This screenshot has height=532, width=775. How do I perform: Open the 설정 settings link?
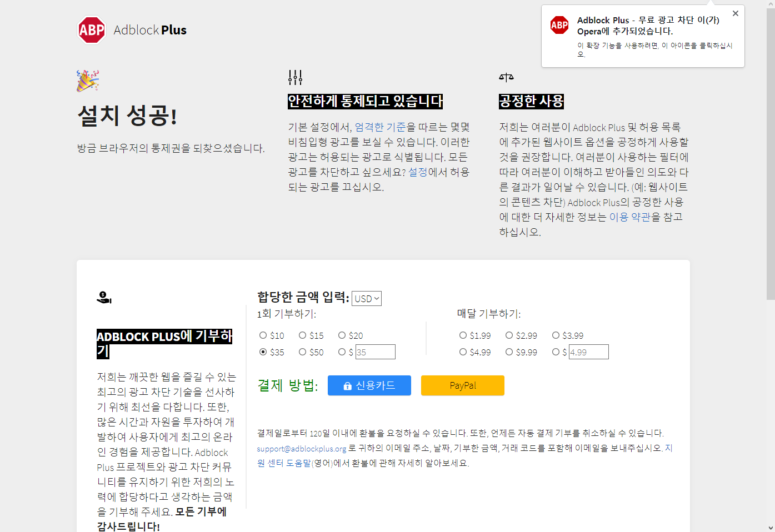[x=418, y=172]
